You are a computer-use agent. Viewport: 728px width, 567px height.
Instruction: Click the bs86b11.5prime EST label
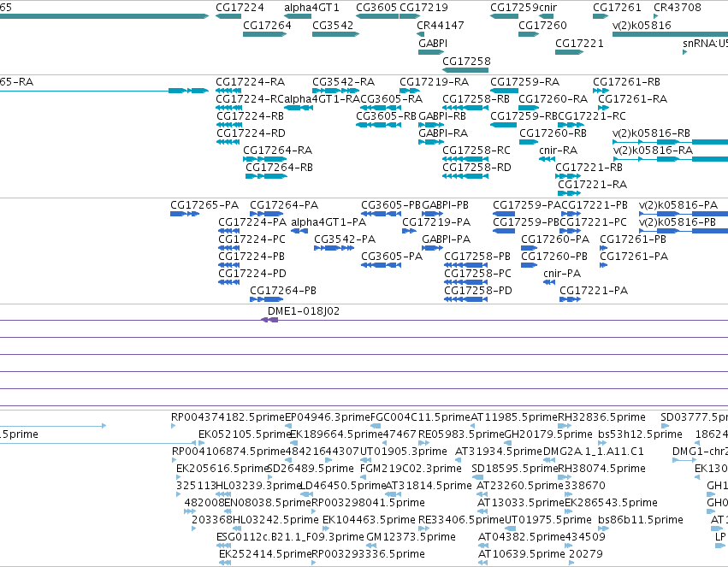[x=641, y=520]
